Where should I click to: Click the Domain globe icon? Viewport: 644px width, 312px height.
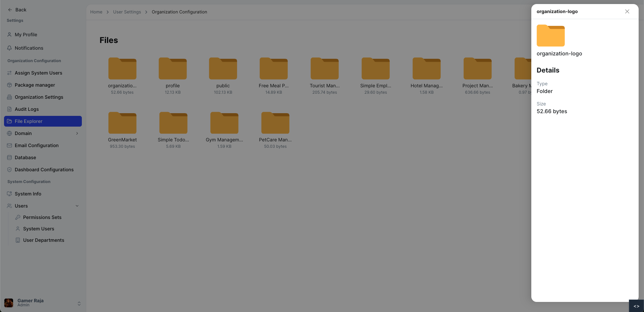coord(9,133)
